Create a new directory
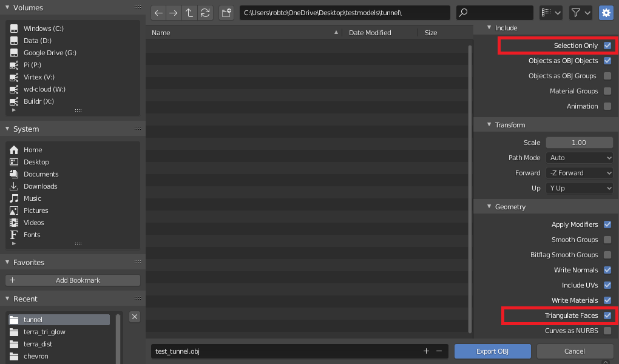Image resolution: width=619 pixels, height=364 pixels. click(x=226, y=13)
